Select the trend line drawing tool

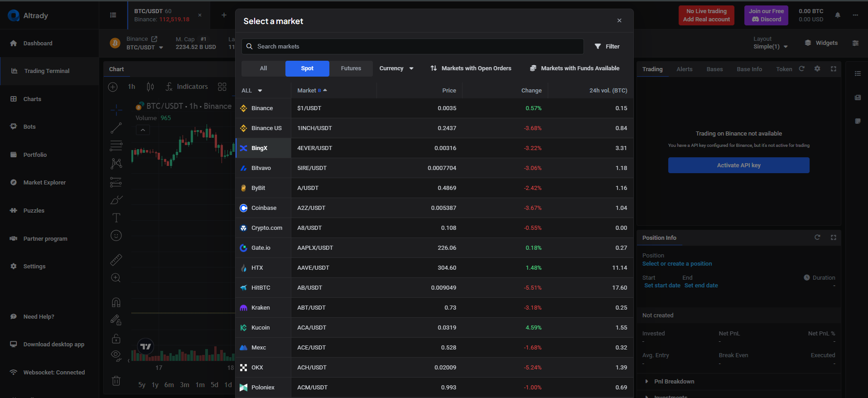click(116, 128)
